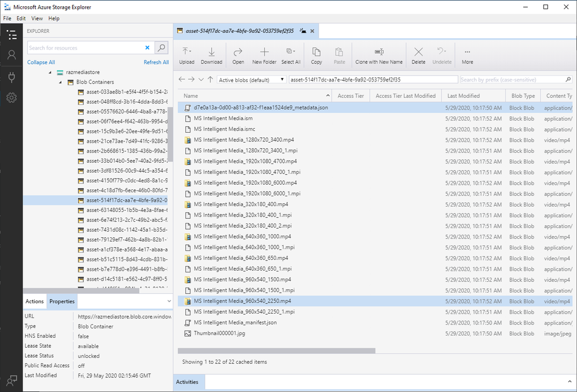Click the Copy toolbar button
577x392 pixels.
[x=316, y=55]
